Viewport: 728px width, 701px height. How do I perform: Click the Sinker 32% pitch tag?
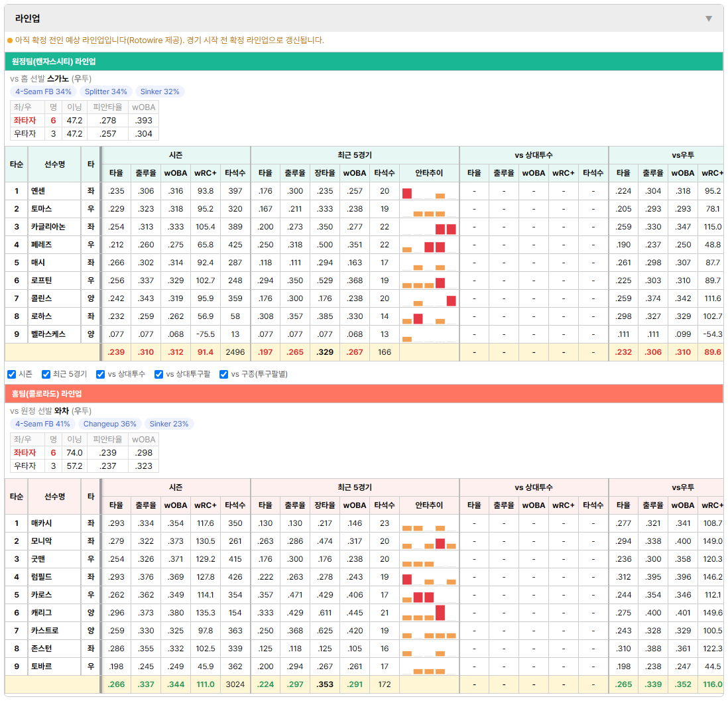pos(160,92)
